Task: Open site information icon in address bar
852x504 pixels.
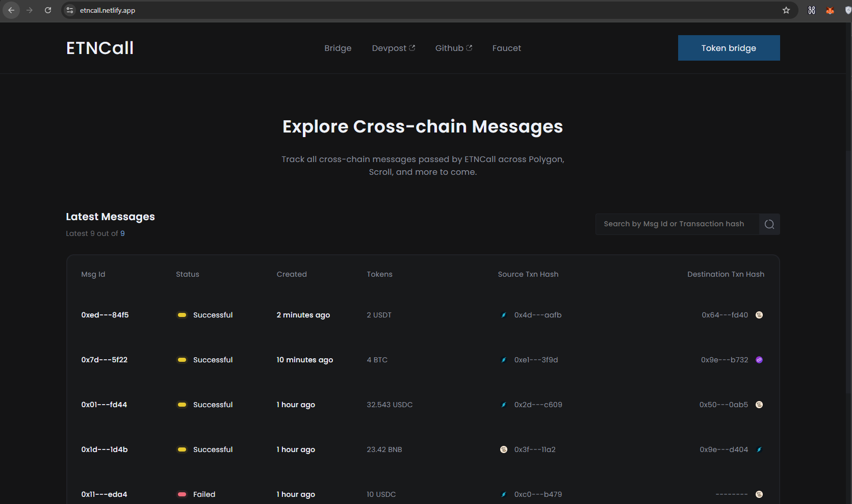Action: click(70, 10)
